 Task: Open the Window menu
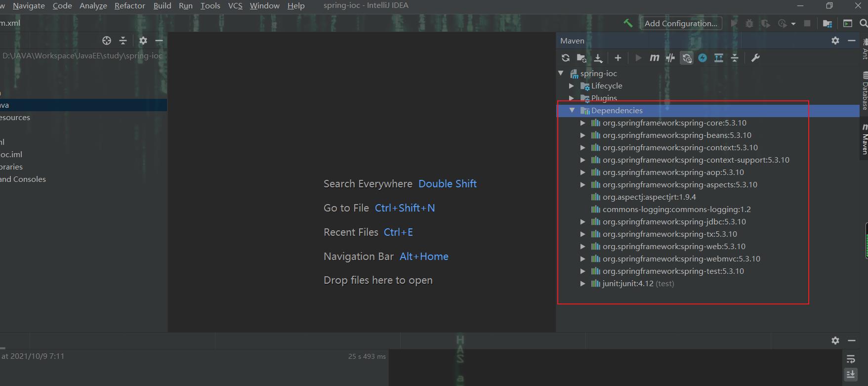click(x=264, y=5)
